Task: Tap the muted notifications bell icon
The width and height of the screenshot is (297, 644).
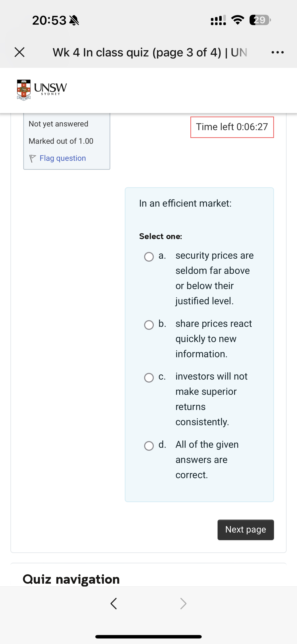Action: click(x=74, y=20)
